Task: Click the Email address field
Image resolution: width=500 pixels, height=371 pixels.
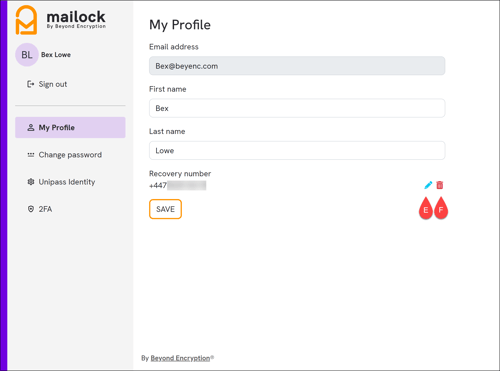Action: pyautogui.click(x=297, y=66)
